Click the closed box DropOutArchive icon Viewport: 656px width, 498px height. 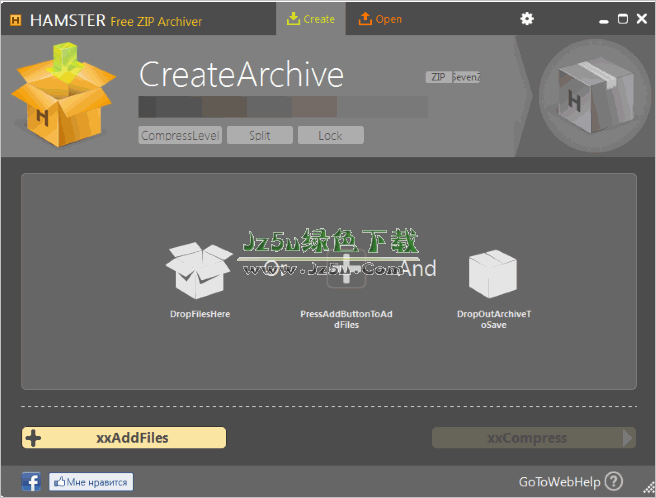(x=493, y=273)
